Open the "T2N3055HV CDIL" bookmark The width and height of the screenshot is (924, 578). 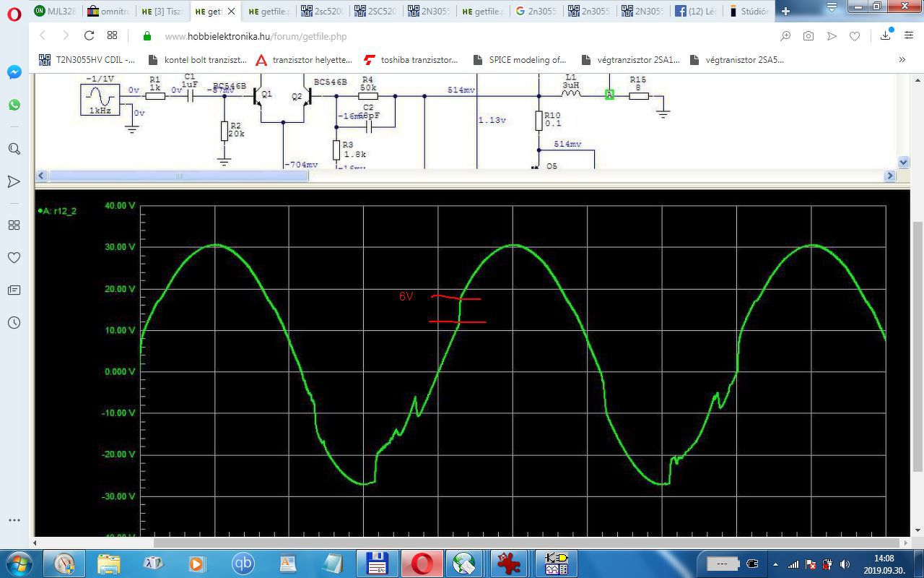click(87, 60)
